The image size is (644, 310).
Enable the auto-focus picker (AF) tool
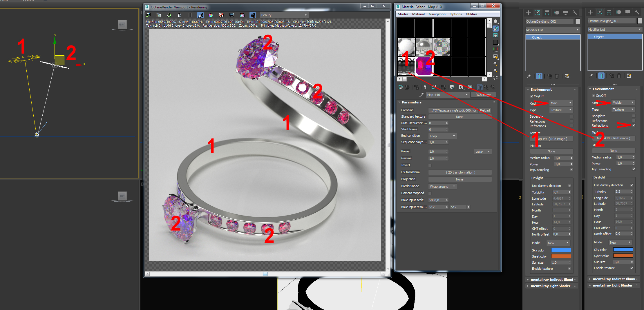[x=200, y=15]
